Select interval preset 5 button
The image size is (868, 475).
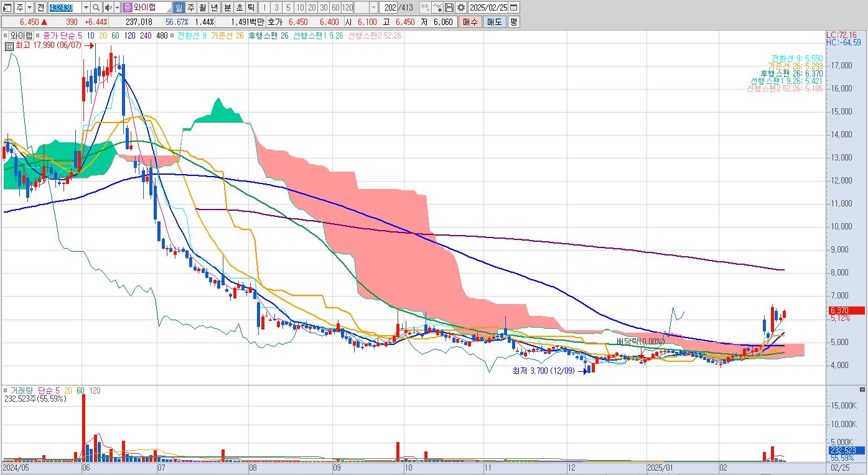288,7
